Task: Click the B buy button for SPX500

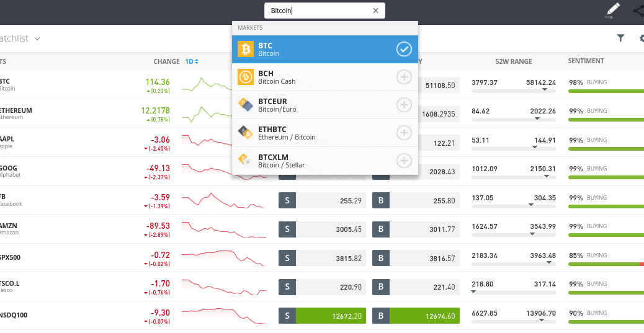Action: pos(381,258)
